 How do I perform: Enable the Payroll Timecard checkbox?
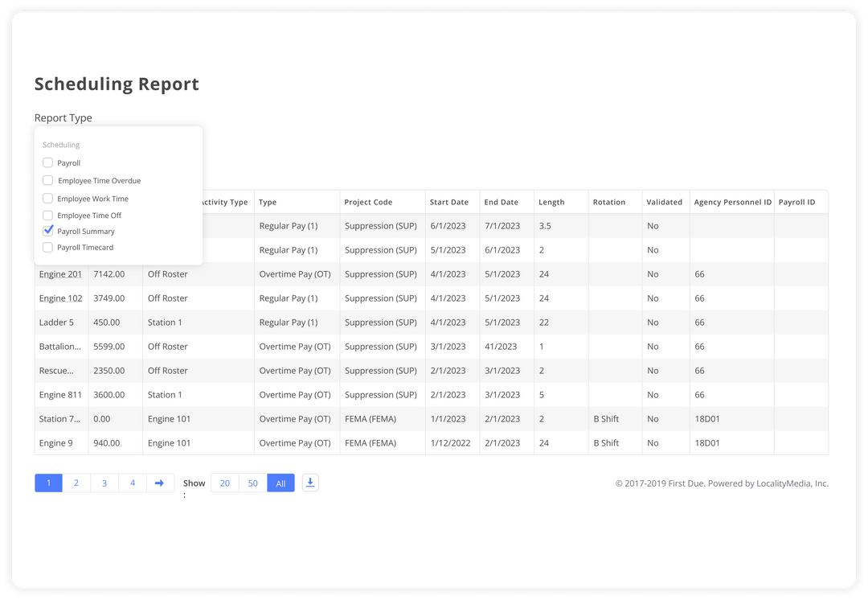47,249
